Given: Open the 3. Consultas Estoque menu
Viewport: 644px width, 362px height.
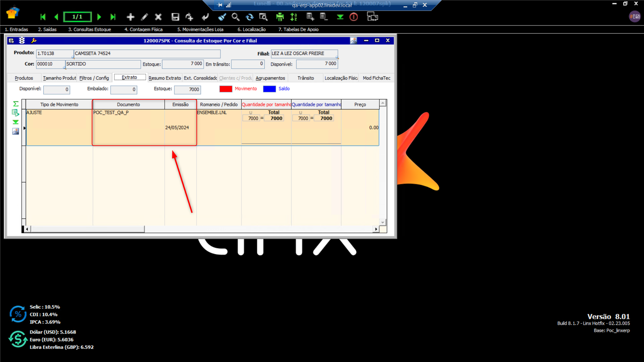Looking at the screenshot, I should click(90, 29).
